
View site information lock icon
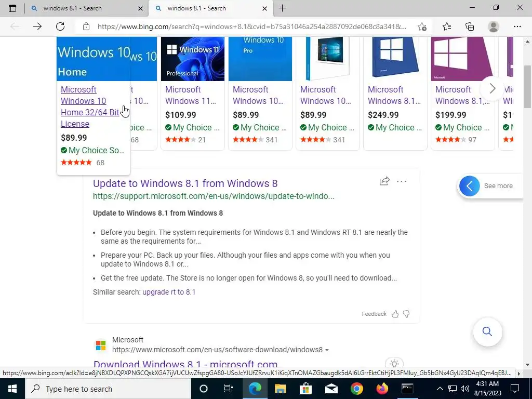tap(86, 26)
